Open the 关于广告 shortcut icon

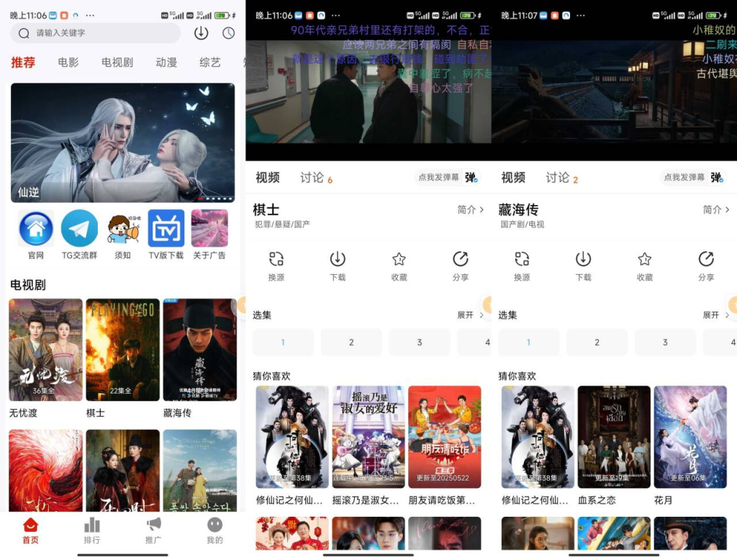[209, 228]
